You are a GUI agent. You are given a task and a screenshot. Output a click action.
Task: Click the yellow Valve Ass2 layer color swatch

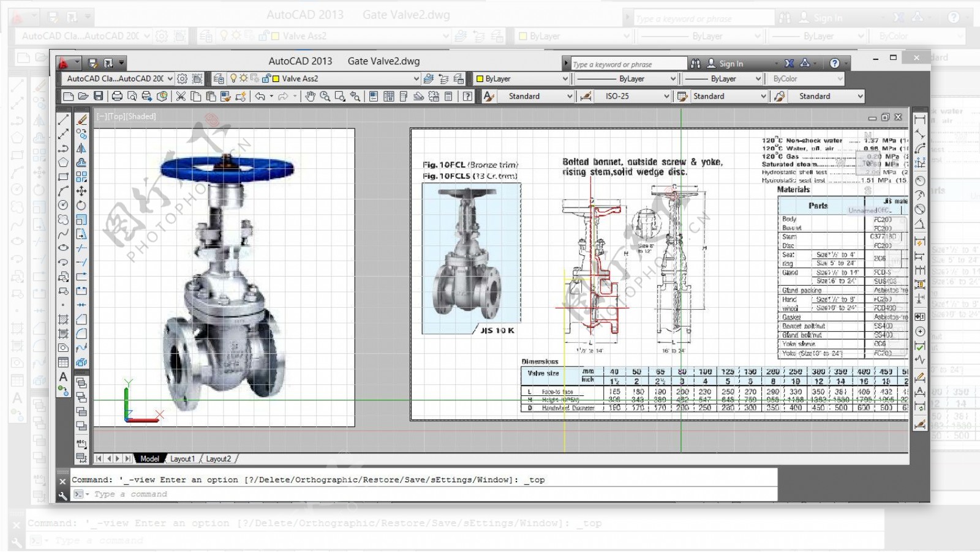coord(276,78)
